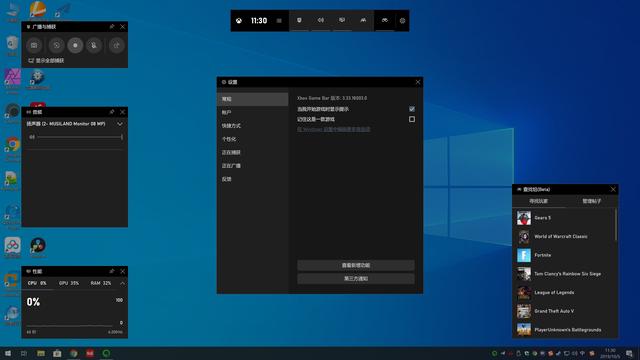The image size is (640, 360).
Task: Collapse the performance widget graph with chevron
Action: click(x=122, y=283)
